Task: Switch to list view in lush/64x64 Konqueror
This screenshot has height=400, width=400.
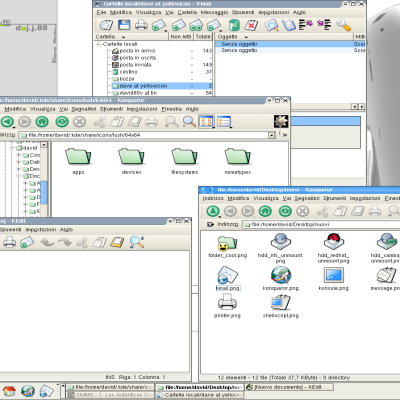Action: (224, 122)
